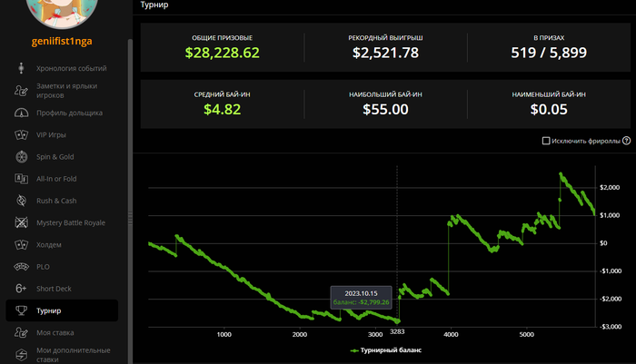Click the 4000 x-axis label
Screen dimensions: 636x364
click(x=451, y=334)
